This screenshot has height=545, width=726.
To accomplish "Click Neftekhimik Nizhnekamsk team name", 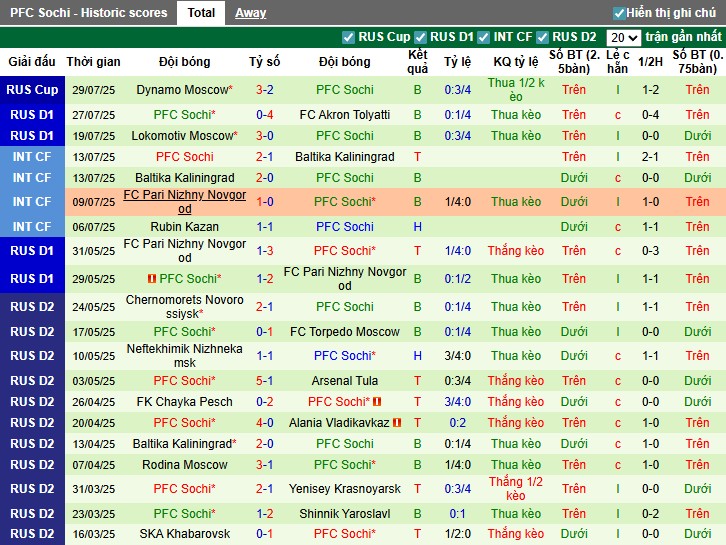I will coord(185,356).
